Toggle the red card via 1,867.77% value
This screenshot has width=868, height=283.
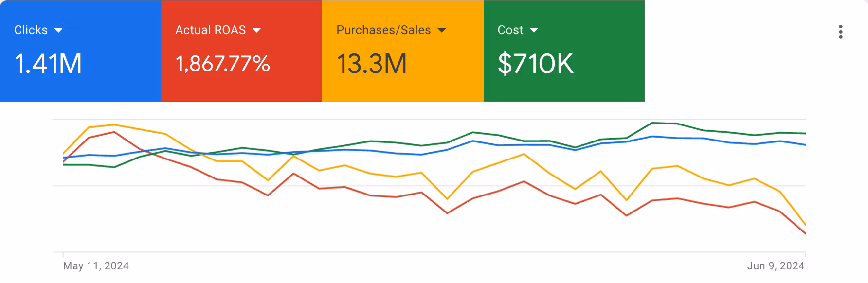click(222, 64)
